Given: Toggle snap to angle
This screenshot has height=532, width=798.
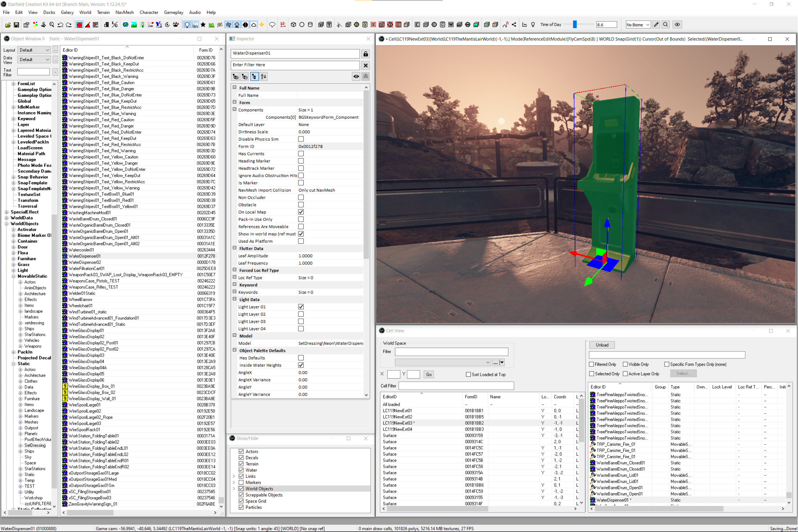Looking at the screenshot, I should point(88,24).
